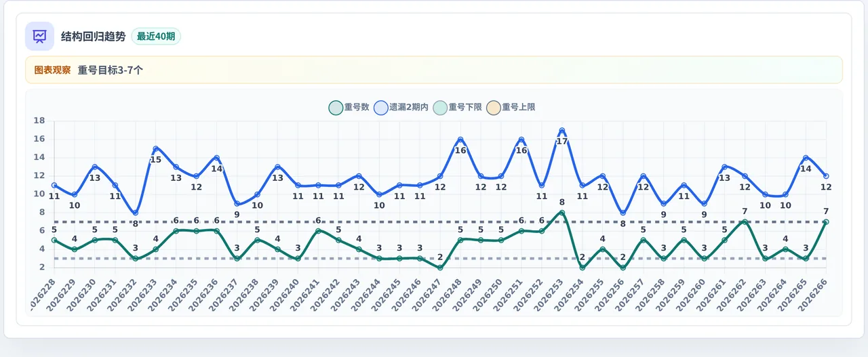Select the blue point for period 2026266

[x=825, y=176]
